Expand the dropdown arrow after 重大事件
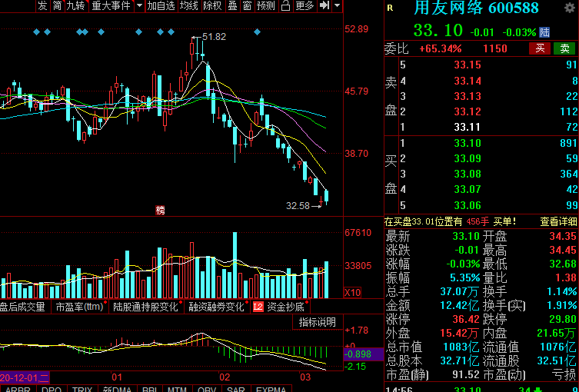 (x=139, y=6)
